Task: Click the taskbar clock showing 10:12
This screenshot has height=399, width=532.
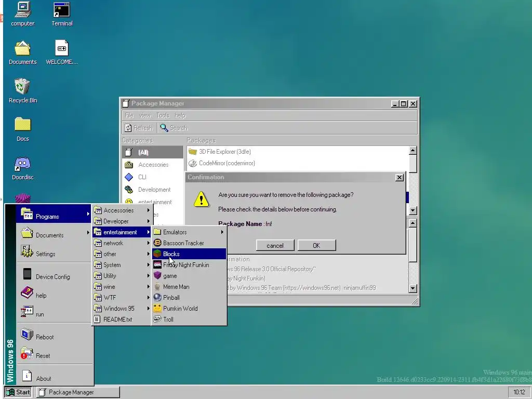Action: 519,392
